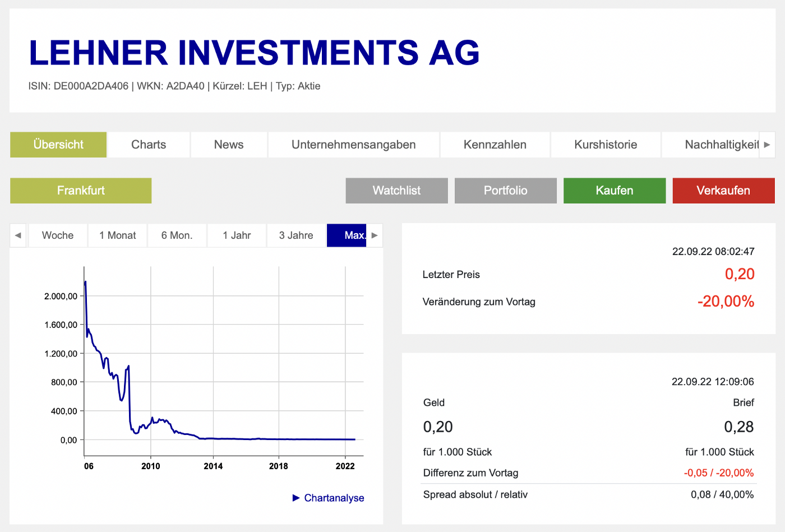Open the Charts tab
The height and width of the screenshot is (532, 785).
point(148,145)
